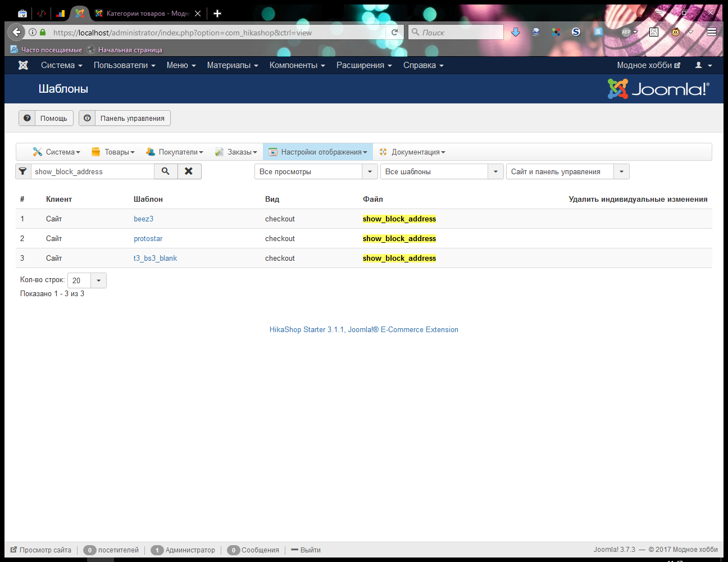Open the Расширения menu

(364, 65)
